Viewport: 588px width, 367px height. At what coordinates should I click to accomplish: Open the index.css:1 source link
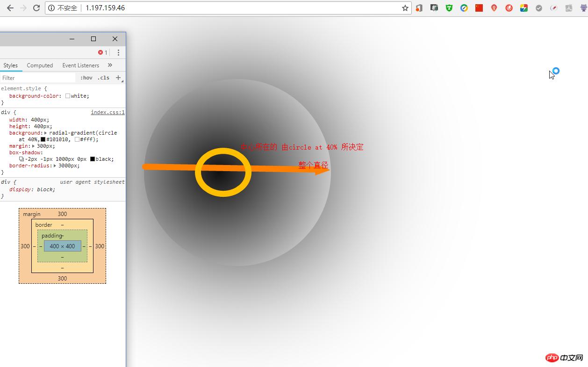pos(108,112)
